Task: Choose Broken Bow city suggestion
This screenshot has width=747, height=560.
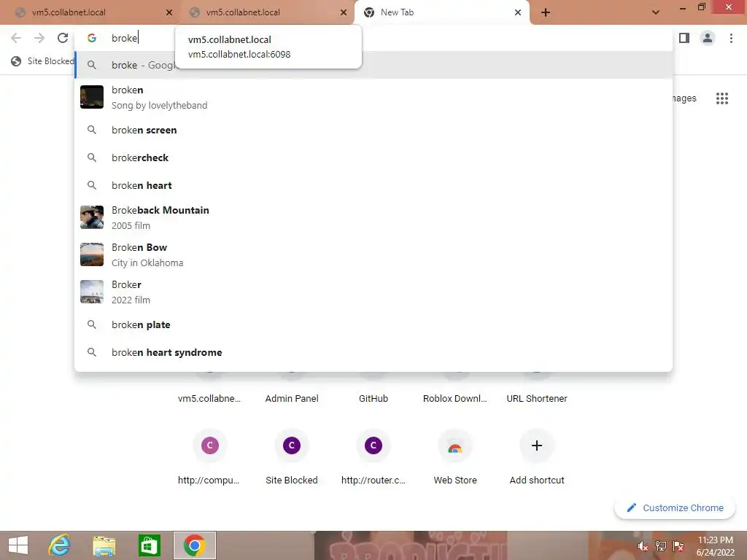Action: pyautogui.click(x=373, y=254)
